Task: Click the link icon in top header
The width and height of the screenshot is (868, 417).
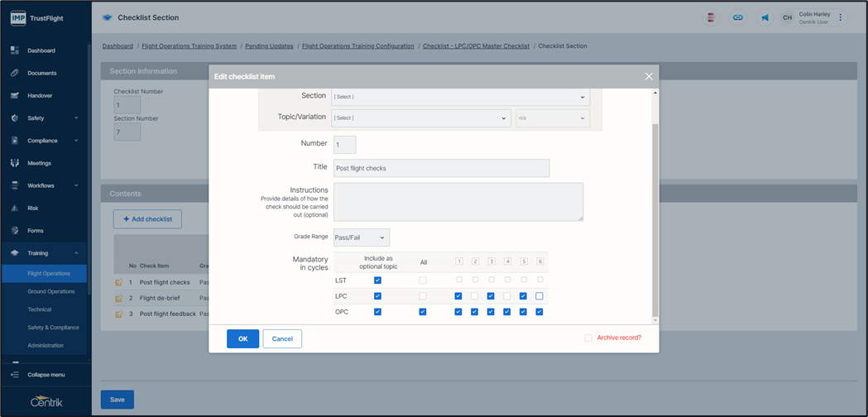Action: [736, 17]
